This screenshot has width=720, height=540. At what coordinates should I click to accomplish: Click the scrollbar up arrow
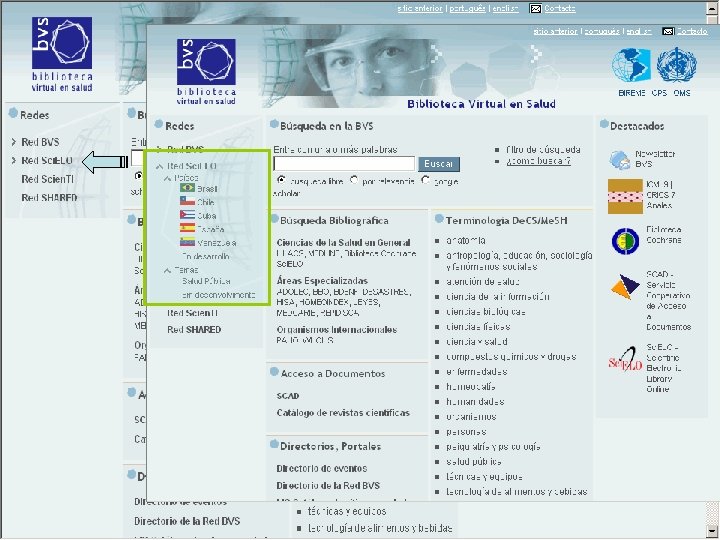click(x=713, y=7)
